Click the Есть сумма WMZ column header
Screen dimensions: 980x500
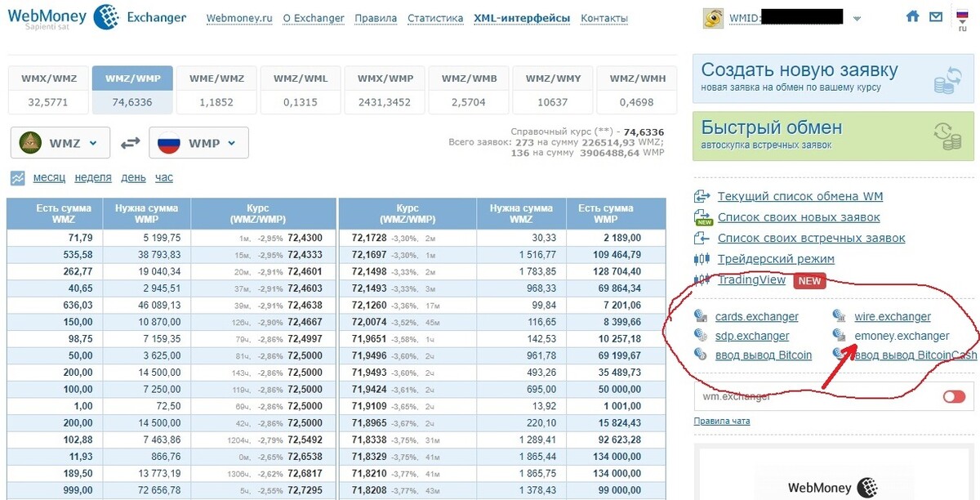(x=56, y=213)
